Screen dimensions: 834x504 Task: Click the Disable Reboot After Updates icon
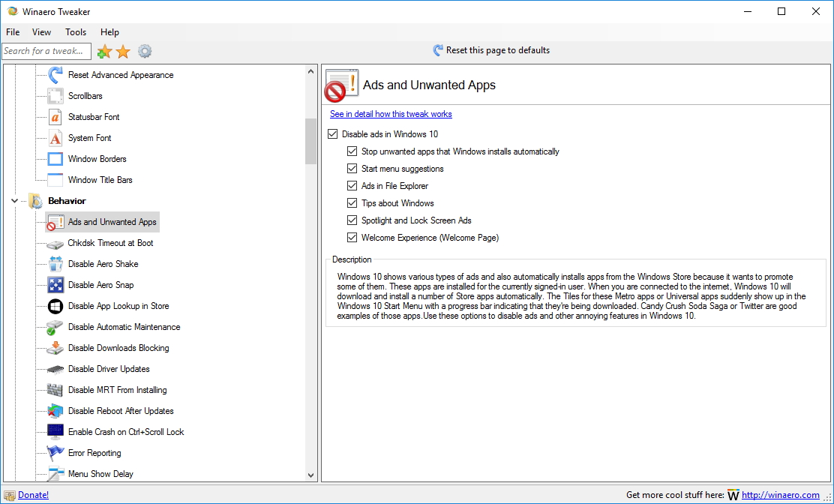coord(55,411)
